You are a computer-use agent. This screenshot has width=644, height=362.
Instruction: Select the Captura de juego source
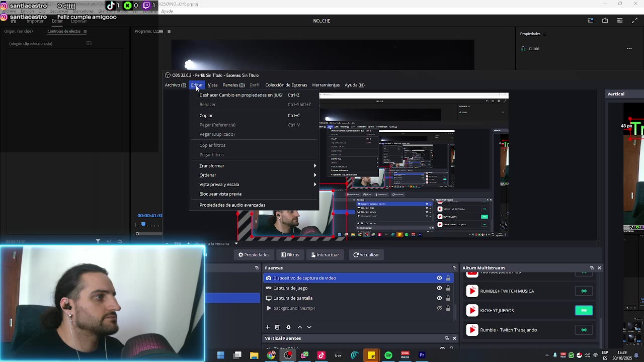tap(359, 288)
